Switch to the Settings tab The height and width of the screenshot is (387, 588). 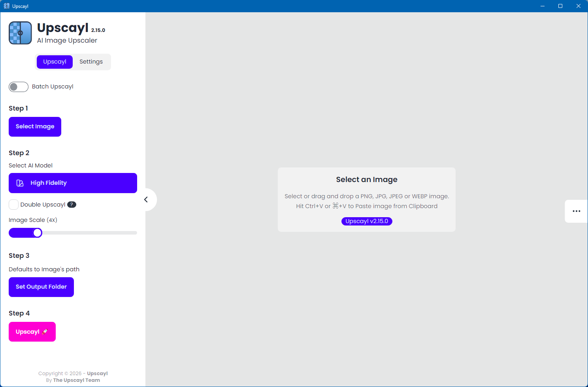point(91,62)
